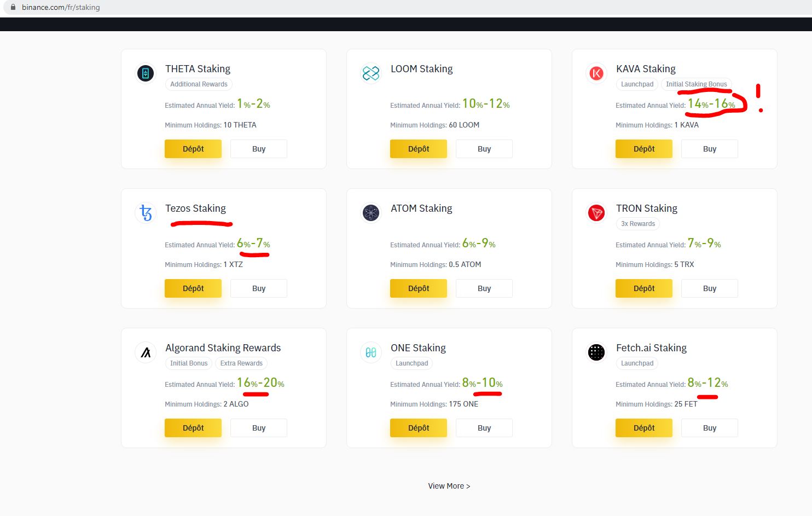Click the Additional Rewards tag on THETA
Viewport: 812px width, 516px height.
click(199, 84)
